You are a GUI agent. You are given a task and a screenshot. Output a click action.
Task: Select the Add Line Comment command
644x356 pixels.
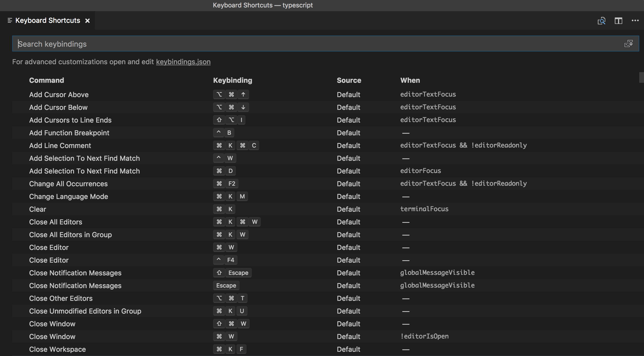point(60,145)
